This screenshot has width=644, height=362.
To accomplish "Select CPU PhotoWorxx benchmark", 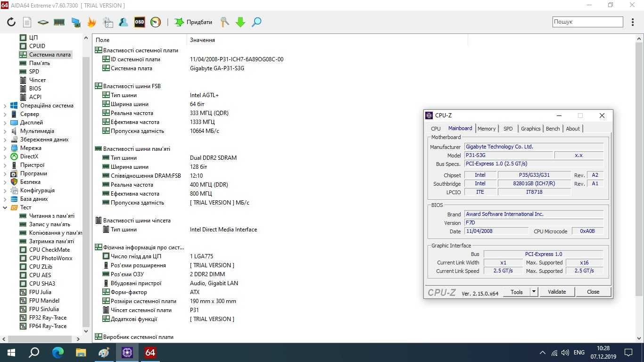I will [51, 258].
